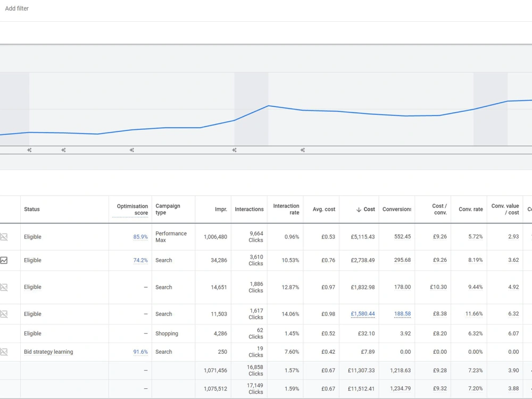
Task: Click the £32.10 cost cell
Action: click(366, 334)
